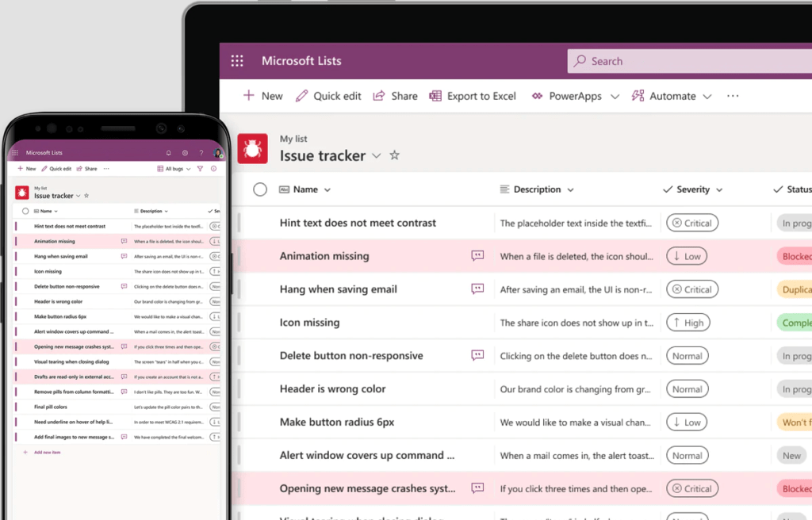
Task: Open the settings gear on the phone
Action: pyautogui.click(x=185, y=153)
